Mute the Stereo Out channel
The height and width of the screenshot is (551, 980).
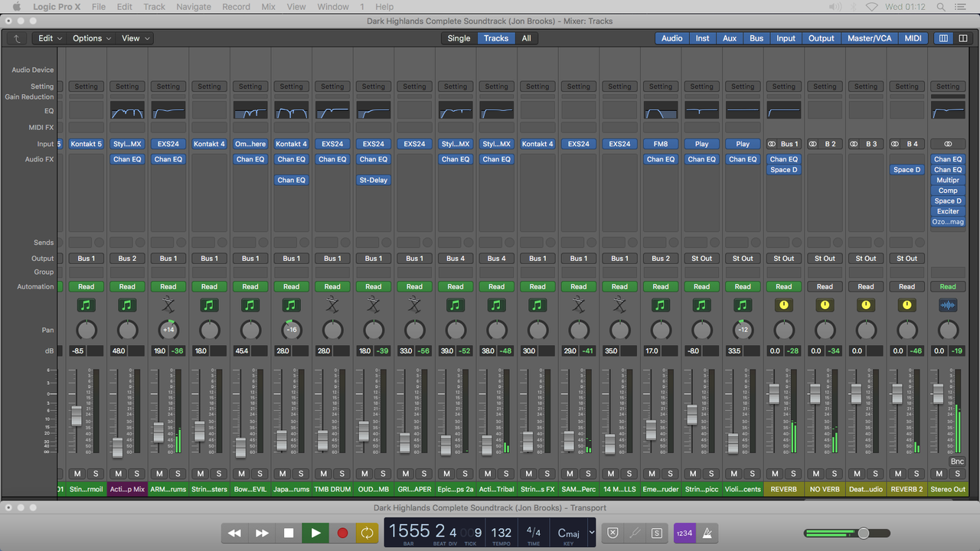(x=939, y=474)
